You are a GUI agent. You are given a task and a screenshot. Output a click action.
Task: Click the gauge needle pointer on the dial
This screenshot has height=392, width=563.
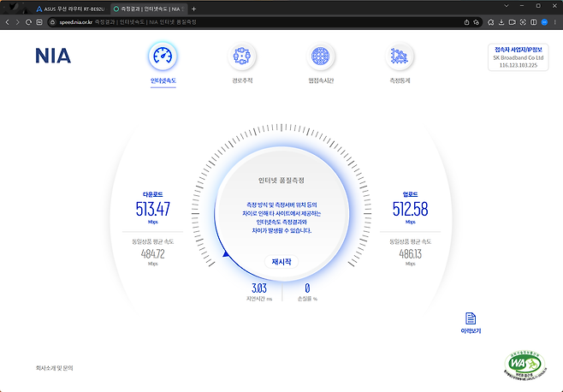click(226, 253)
